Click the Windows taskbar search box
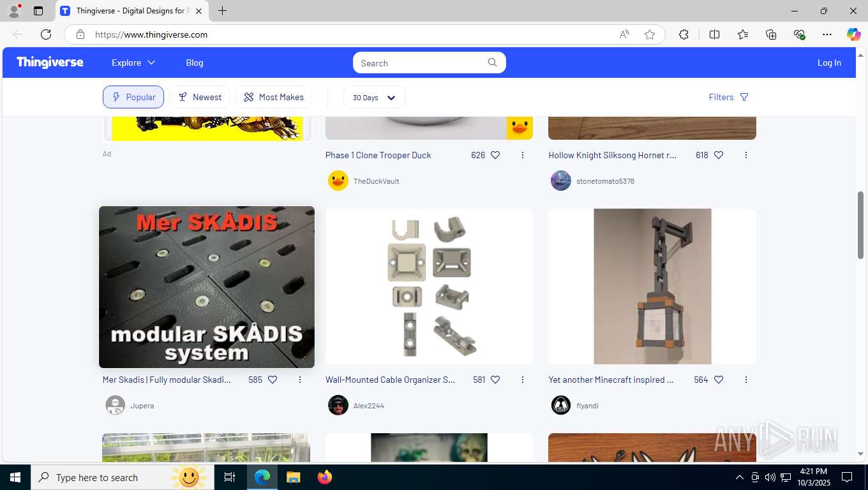 click(123, 477)
